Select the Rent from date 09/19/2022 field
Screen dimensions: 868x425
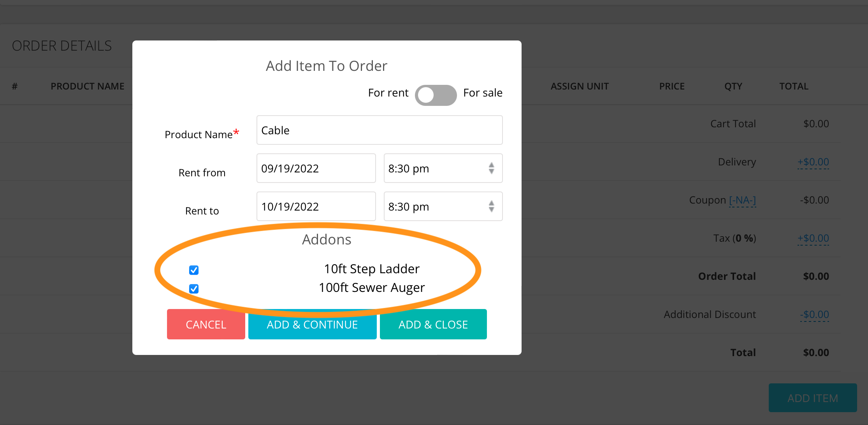[316, 168]
